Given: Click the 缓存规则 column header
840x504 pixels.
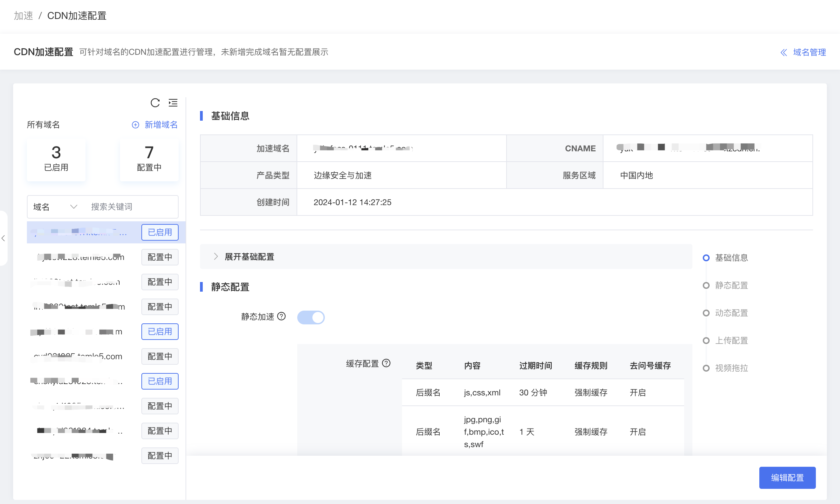Looking at the screenshot, I should click(x=591, y=366).
